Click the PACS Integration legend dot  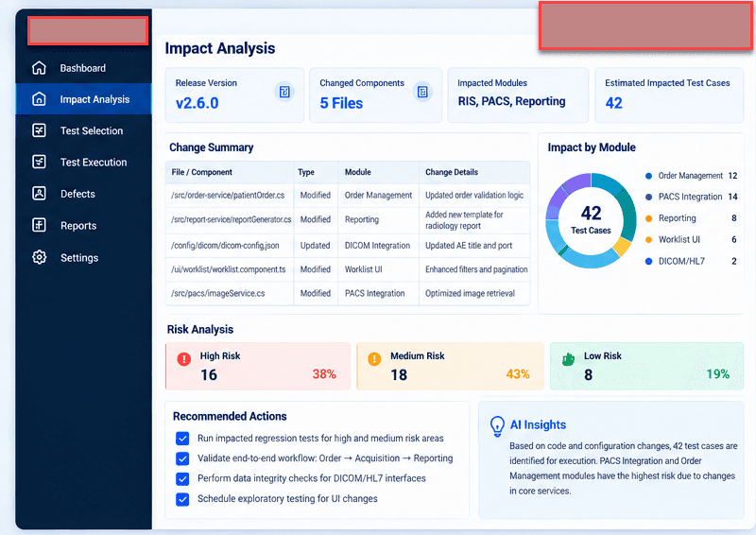point(648,197)
